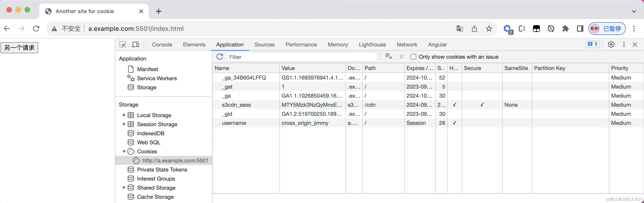Clear all cookies with filtered icon
The height and width of the screenshot is (203, 644).
click(x=388, y=57)
